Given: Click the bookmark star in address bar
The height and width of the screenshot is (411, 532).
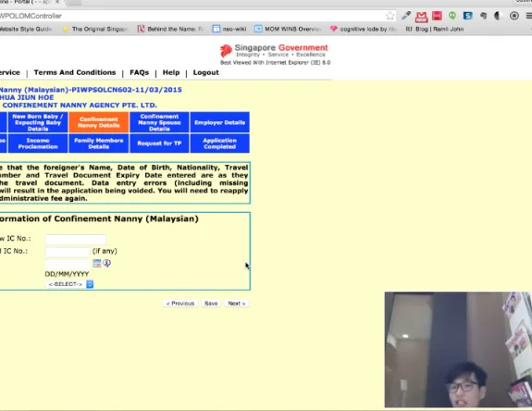Looking at the screenshot, I should 390,16.
